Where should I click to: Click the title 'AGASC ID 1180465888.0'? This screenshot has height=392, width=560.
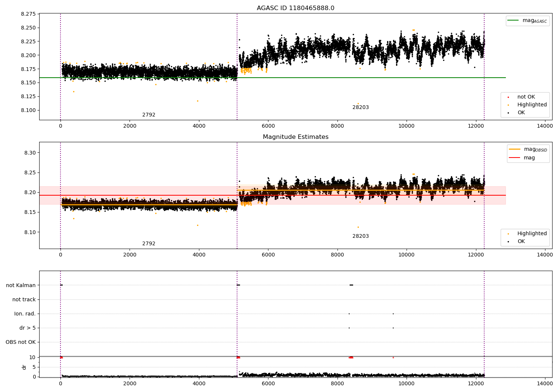[x=295, y=8]
